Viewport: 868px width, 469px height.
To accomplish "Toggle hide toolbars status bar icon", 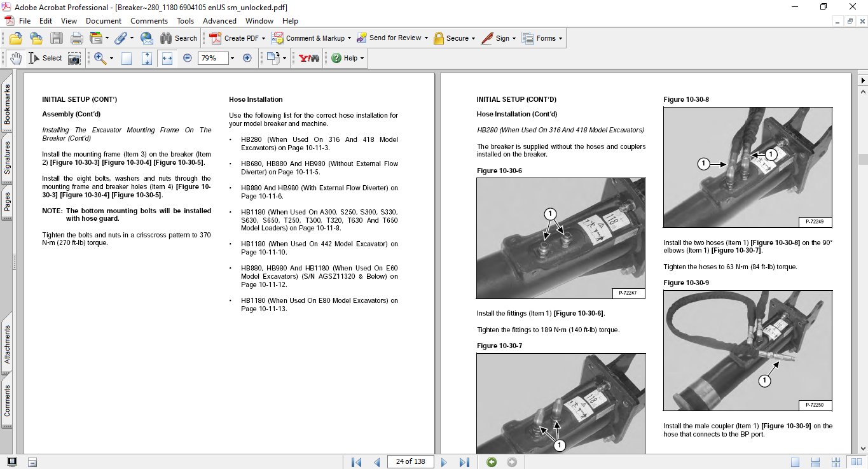I will pyautogui.click(x=32, y=462).
